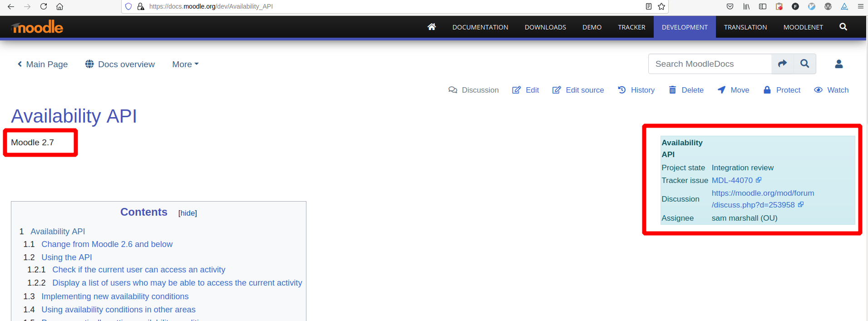Open the user account icon
868x321 pixels.
(x=839, y=64)
